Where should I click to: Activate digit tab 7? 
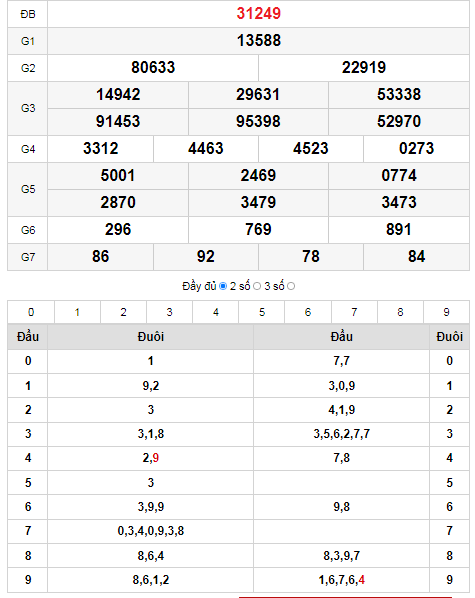(x=354, y=312)
